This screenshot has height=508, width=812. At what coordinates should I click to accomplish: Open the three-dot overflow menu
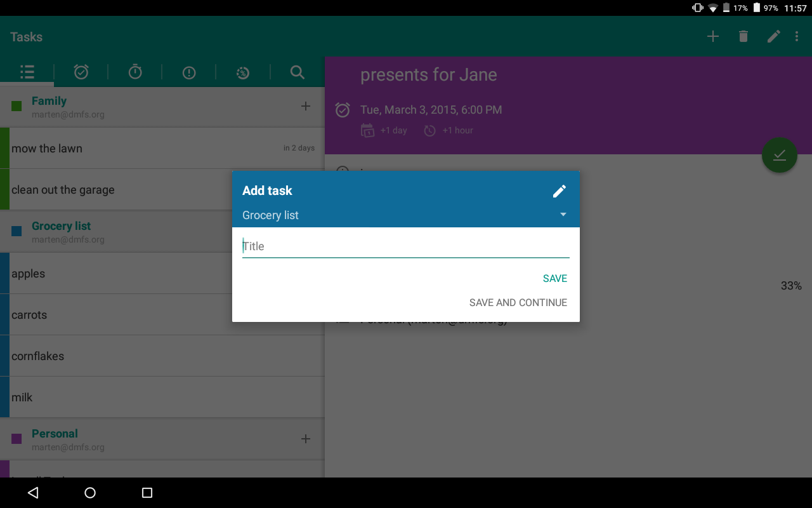point(797,37)
